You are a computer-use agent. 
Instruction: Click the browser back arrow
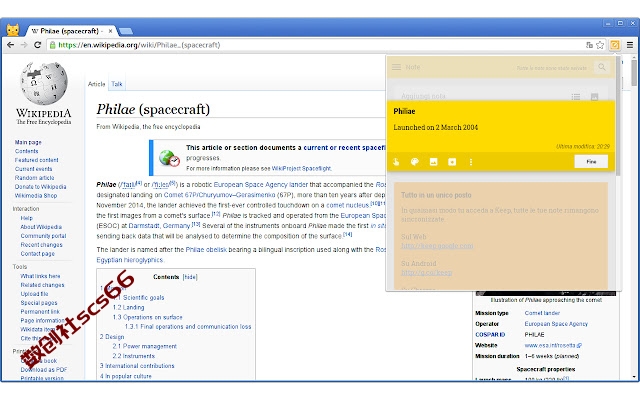pyautogui.click(x=11, y=45)
